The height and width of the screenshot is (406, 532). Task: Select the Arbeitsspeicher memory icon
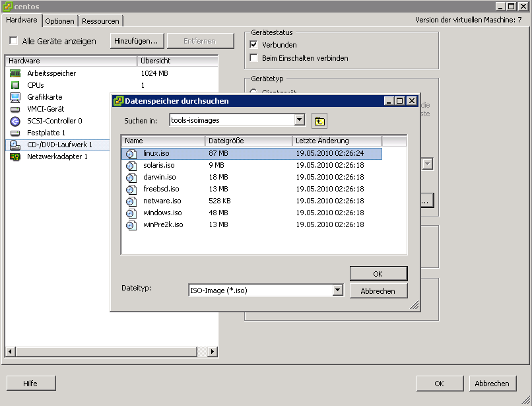point(15,73)
